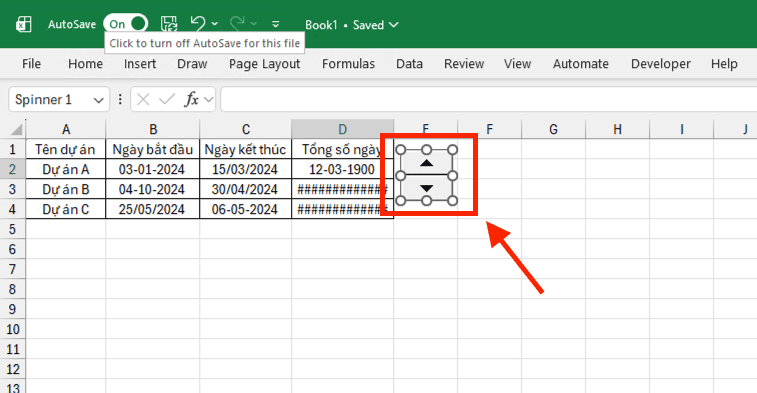Select column I header
This screenshot has width=757, height=393.
pyautogui.click(x=682, y=129)
